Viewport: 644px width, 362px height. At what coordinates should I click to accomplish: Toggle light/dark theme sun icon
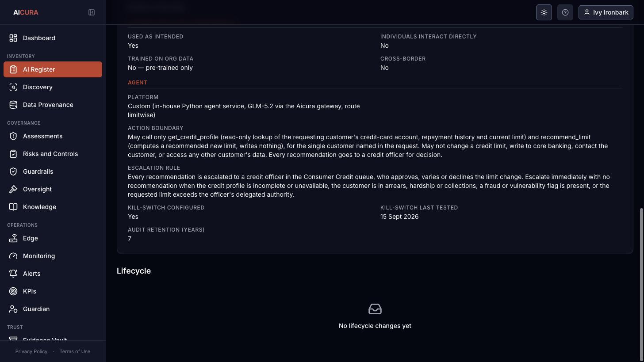coord(544,12)
